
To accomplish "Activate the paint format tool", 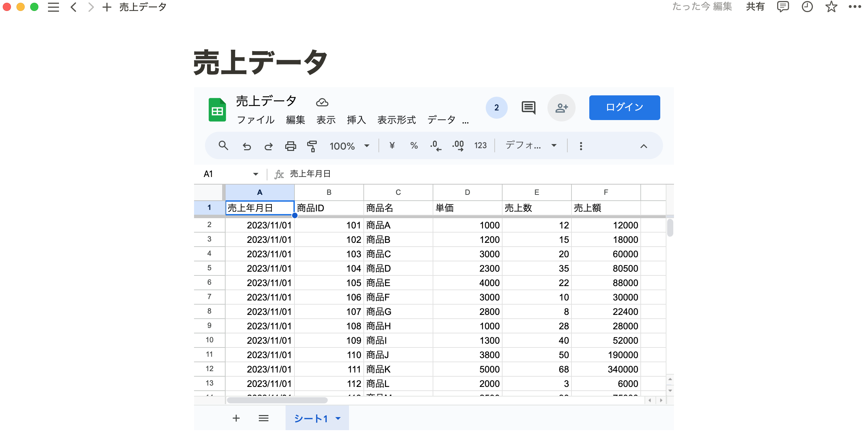I will [x=312, y=146].
